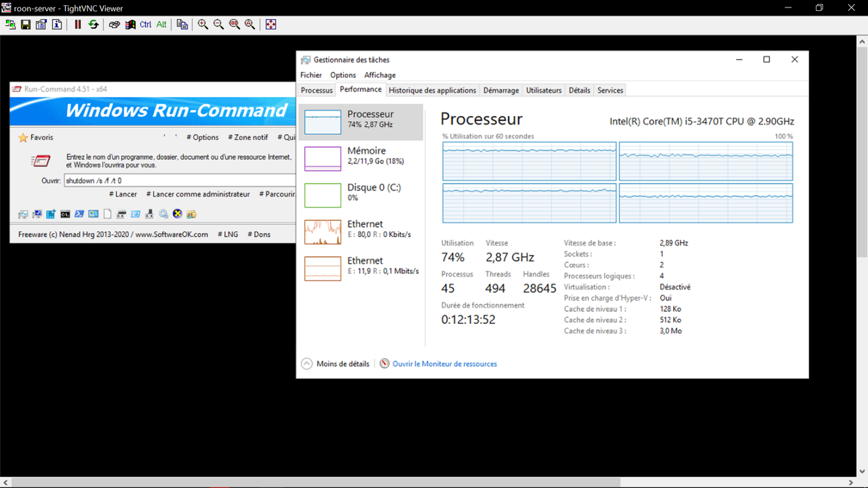Switch to the Démarrage tab
868x488 pixels.
click(x=501, y=90)
